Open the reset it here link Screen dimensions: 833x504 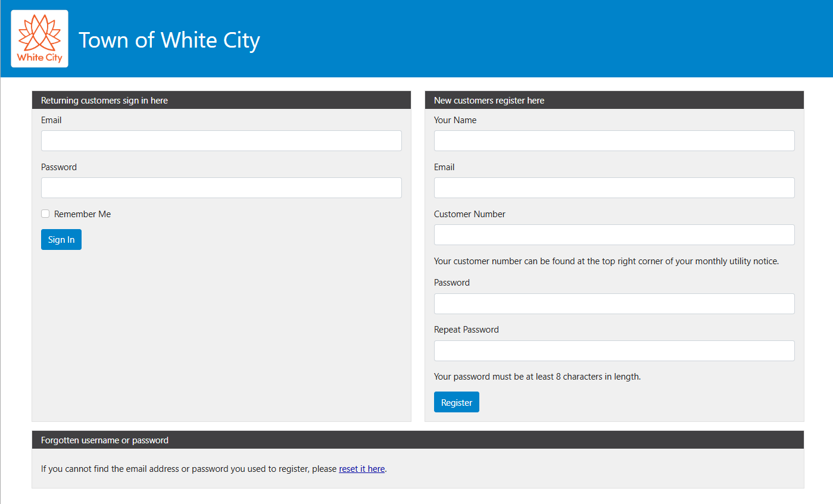coord(362,469)
